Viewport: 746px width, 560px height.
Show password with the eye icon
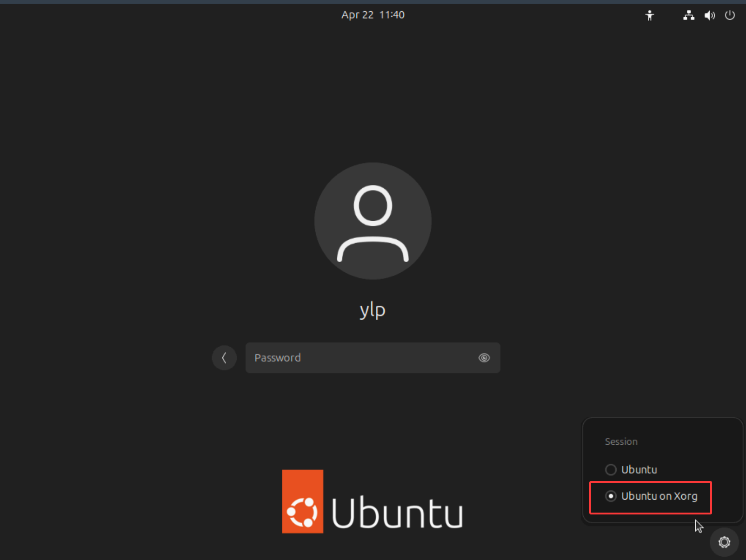click(484, 358)
